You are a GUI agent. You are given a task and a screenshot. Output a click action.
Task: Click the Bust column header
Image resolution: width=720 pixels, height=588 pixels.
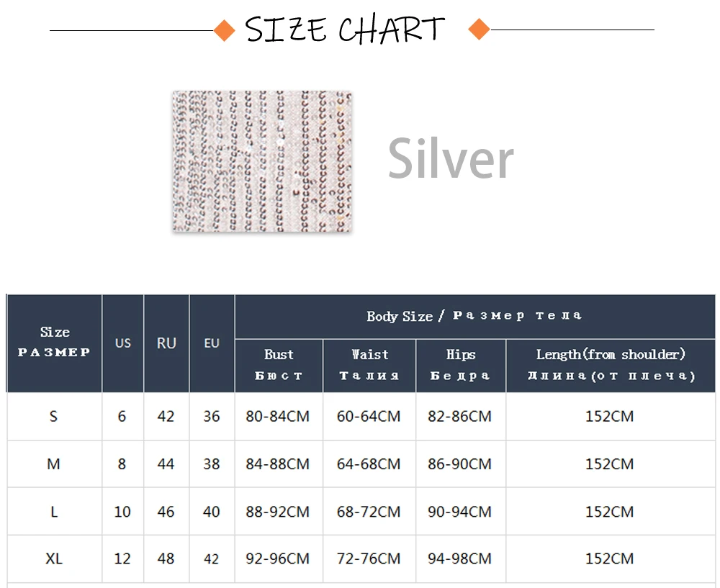(x=279, y=366)
